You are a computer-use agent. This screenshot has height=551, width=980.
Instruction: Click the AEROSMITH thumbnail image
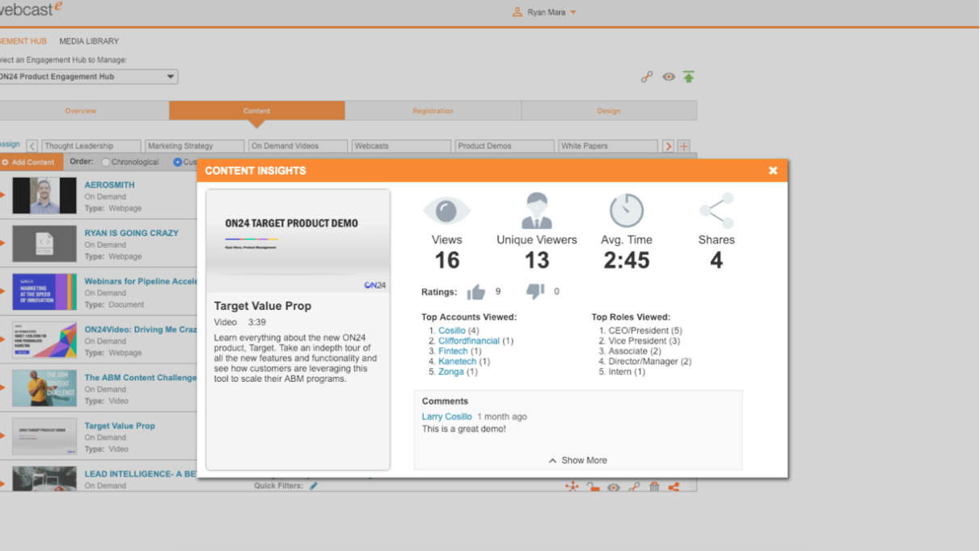click(44, 196)
